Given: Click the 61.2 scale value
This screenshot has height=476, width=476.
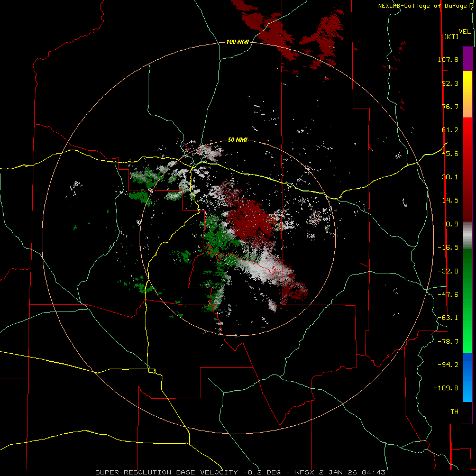Looking at the screenshot, I should 450,130.
